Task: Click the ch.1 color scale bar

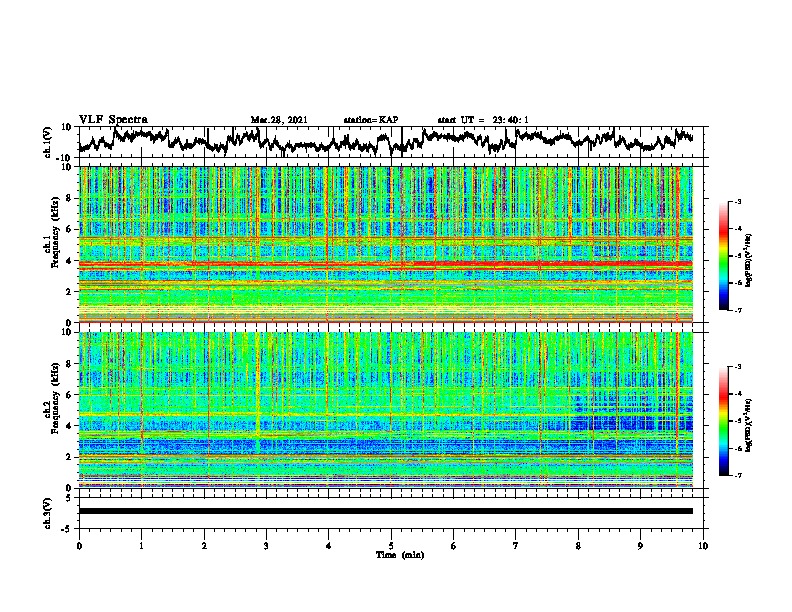Action: tap(723, 256)
